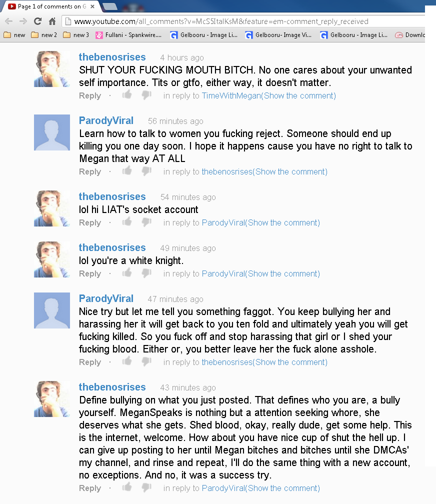Thumbs up the "lol you're a white knight" comment
Image resolution: width=436 pixels, height=504 pixels.
coord(127,273)
